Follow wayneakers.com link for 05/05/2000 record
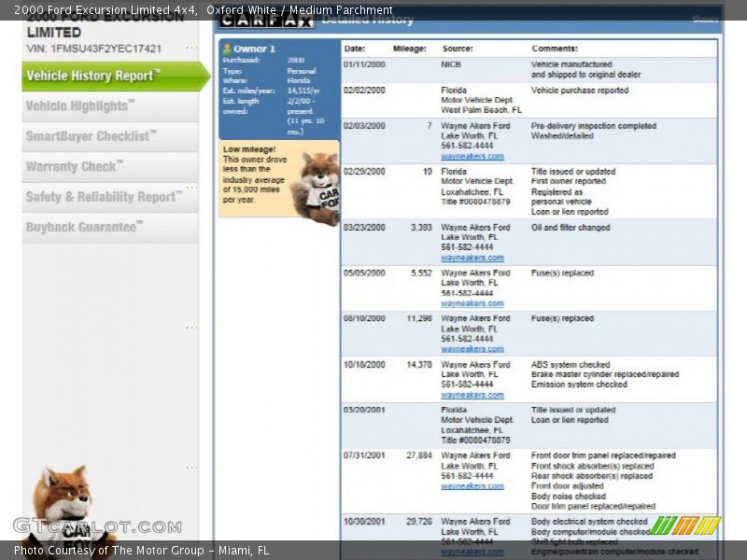 (x=472, y=303)
